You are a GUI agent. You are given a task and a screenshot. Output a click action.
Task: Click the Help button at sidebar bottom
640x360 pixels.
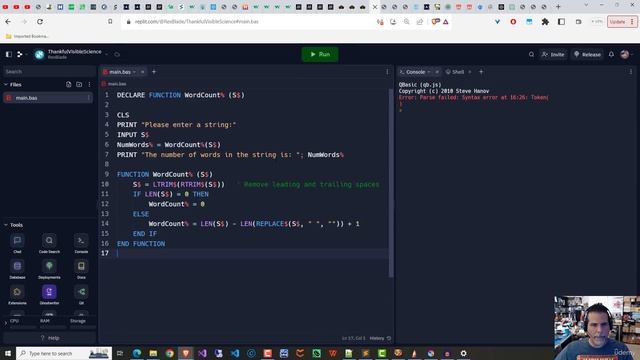(49, 338)
